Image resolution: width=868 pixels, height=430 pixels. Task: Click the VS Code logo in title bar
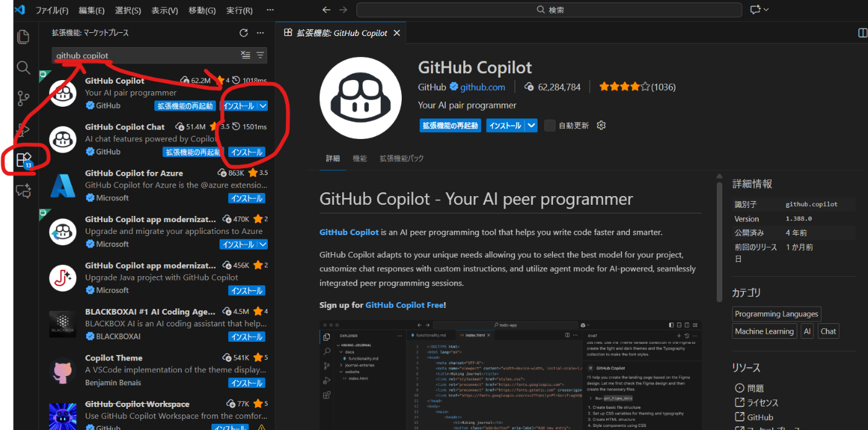[x=19, y=10]
